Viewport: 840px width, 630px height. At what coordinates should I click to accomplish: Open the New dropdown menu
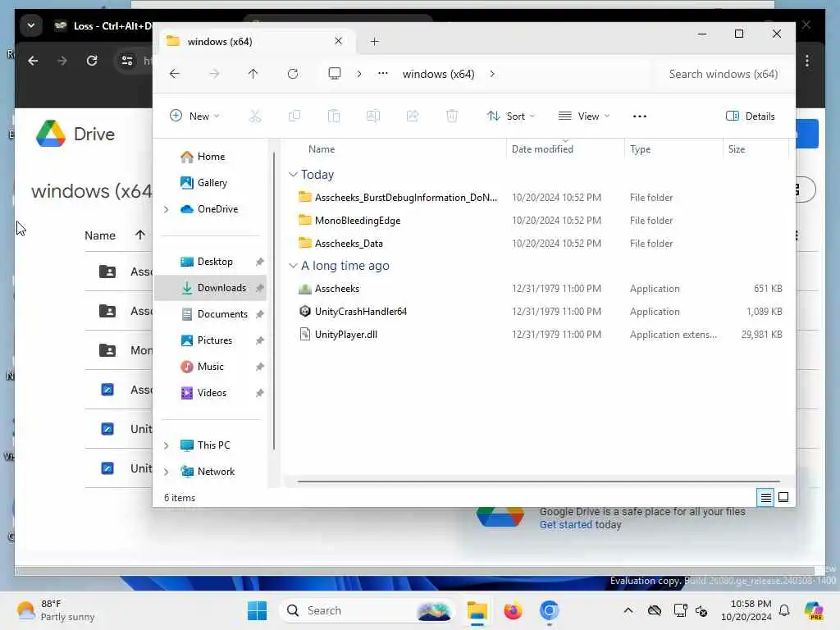pos(194,116)
